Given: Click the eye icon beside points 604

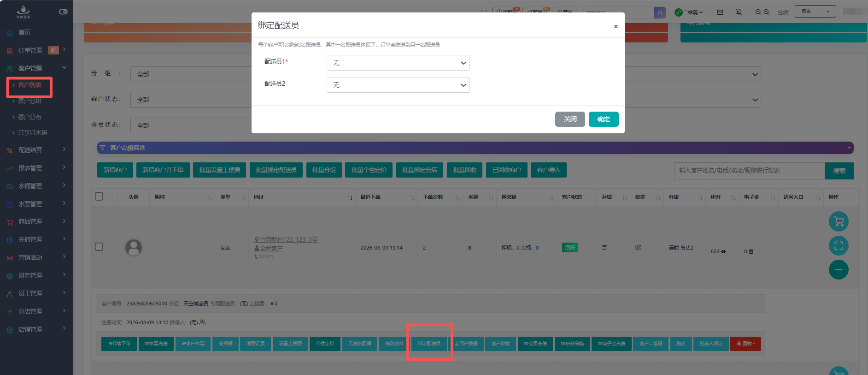Looking at the screenshot, I should (723, 252).
